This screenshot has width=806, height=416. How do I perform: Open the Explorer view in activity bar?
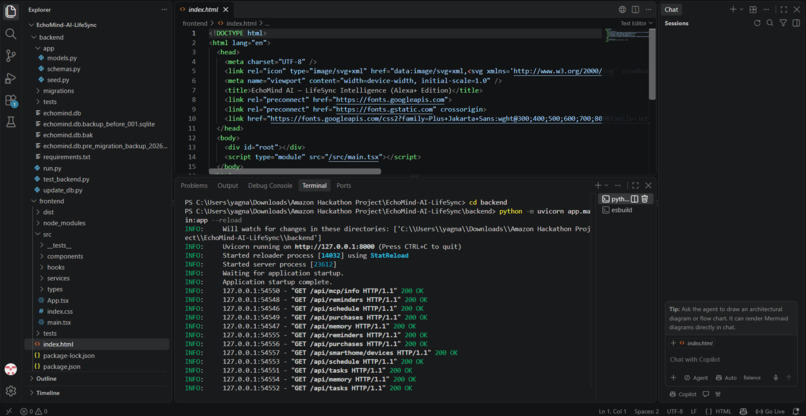(10, 12)
